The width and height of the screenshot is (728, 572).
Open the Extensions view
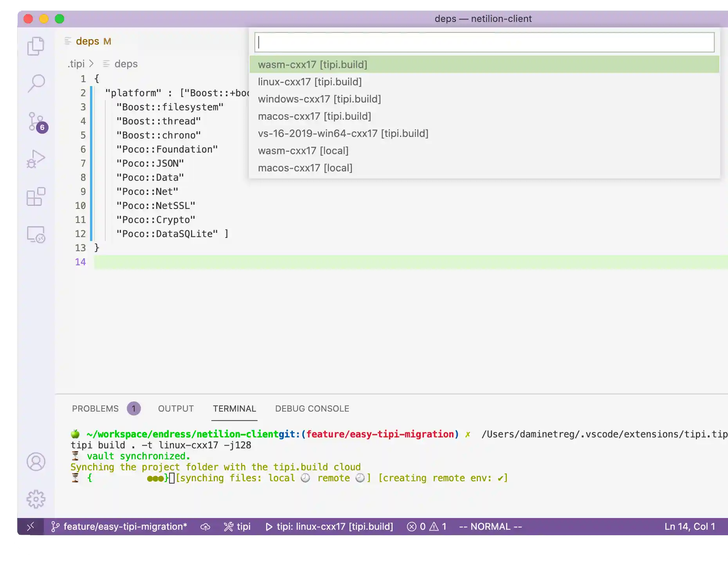(x=36, y=197)
